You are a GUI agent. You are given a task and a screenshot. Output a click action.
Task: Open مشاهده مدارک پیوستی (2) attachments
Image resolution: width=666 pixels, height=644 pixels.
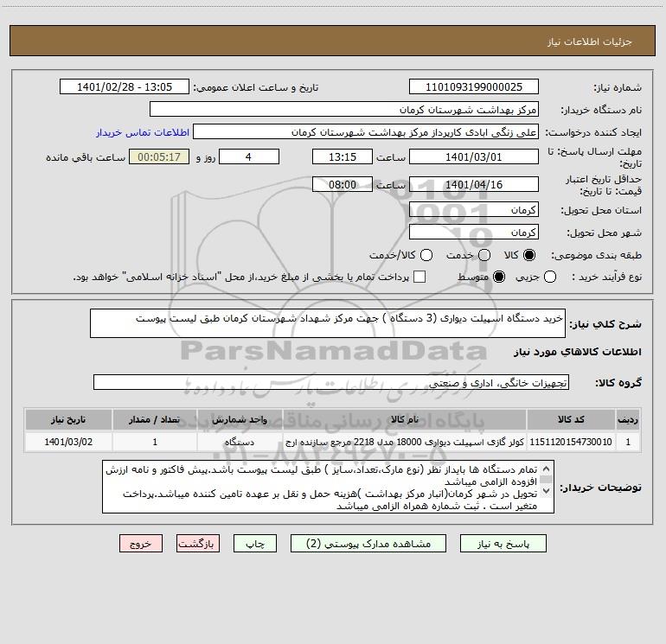[368, 544]
